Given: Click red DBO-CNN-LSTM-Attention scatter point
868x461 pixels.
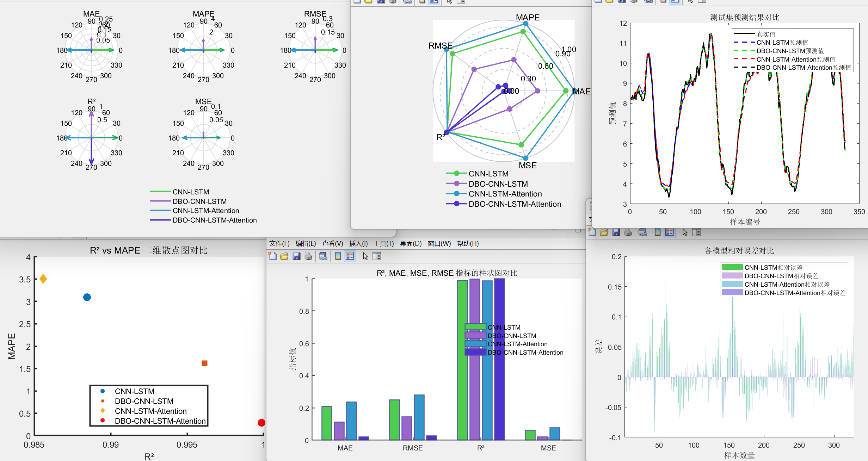Looking at the screenshot, I should pos(261,423).
